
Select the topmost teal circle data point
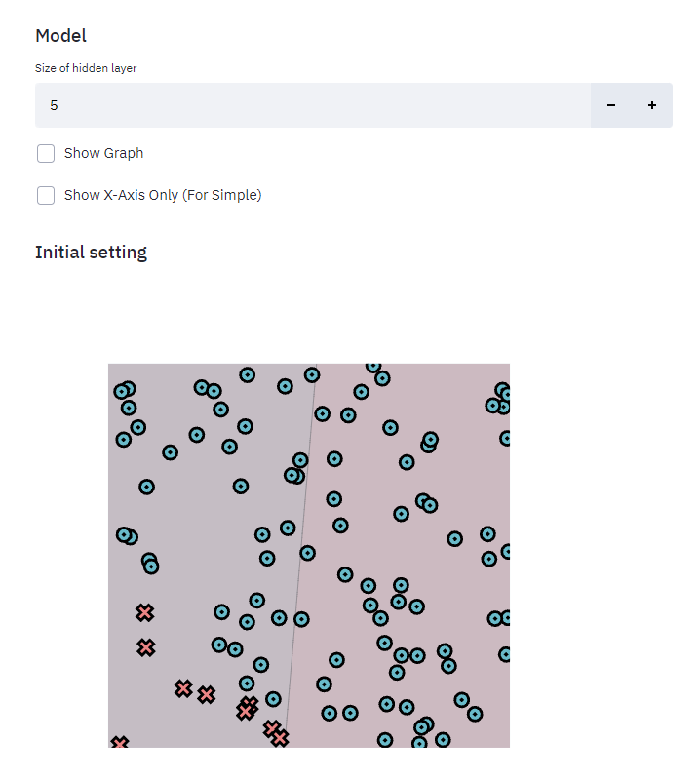tap(371, 368)
